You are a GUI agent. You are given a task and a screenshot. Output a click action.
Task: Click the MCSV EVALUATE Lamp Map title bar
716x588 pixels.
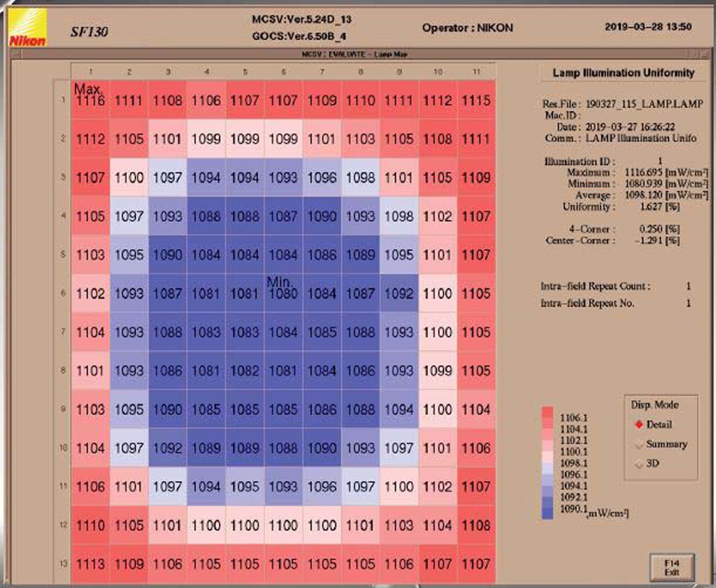(354, 54)
